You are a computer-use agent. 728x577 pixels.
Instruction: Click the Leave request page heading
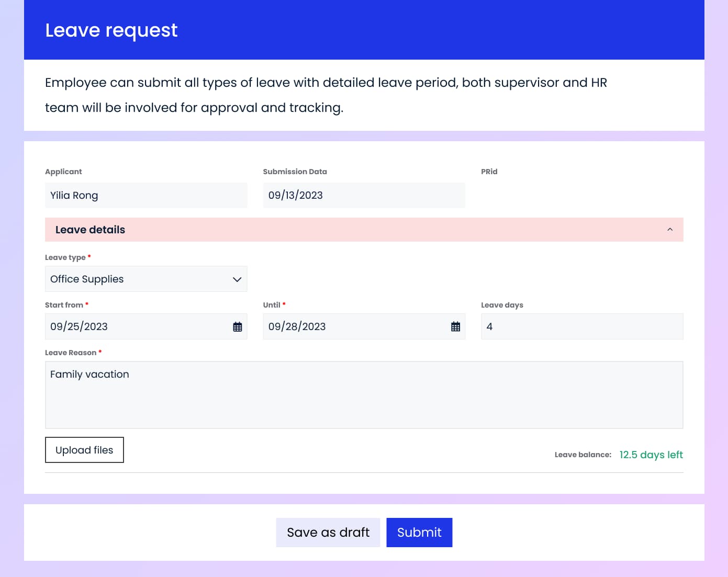[111, 30]
